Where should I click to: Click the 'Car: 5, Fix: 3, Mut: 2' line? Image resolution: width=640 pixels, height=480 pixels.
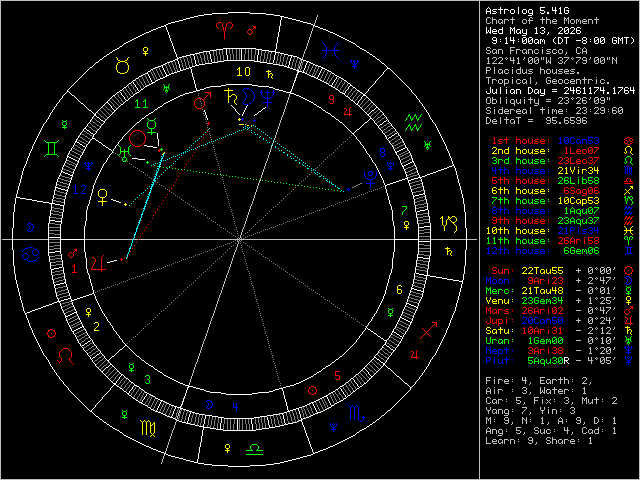tap(551, 401)
